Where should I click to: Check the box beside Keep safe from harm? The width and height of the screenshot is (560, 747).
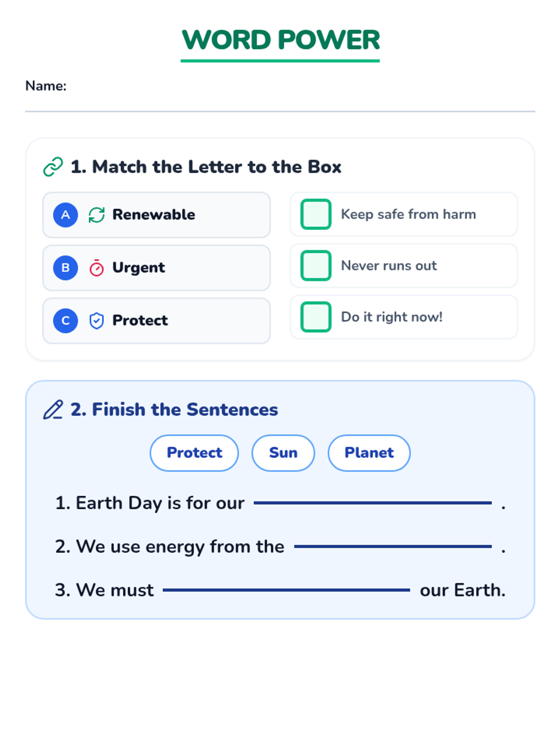pos(316,214)
